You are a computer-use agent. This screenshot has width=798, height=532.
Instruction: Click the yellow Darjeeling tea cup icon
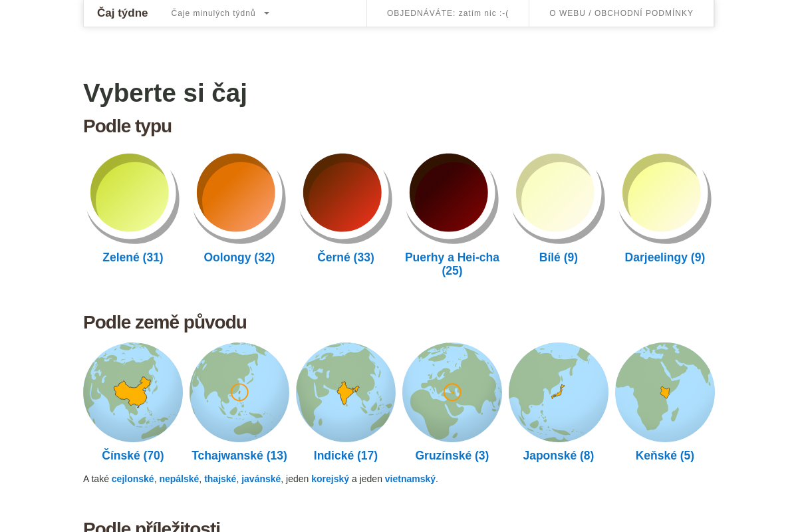click(x=665, y=198)
